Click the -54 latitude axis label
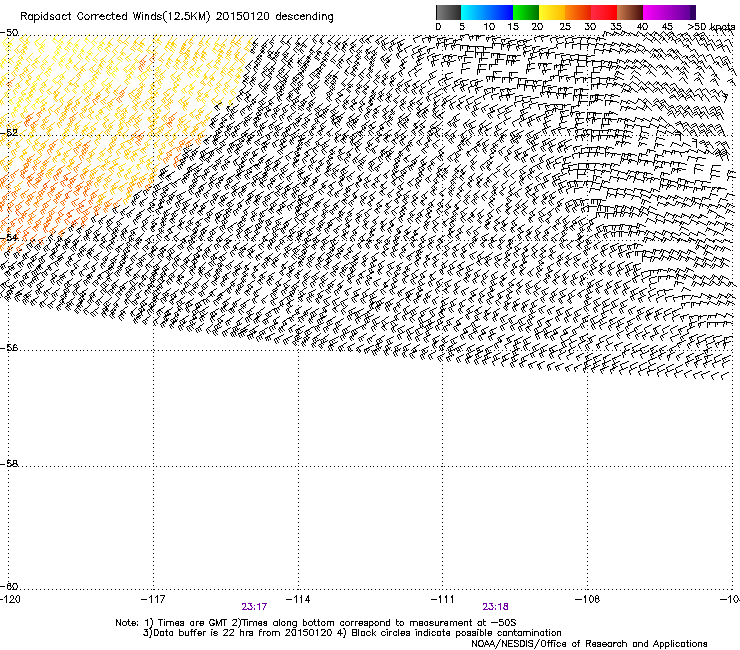Screen dimensions: 740x650 click(x=9, y=237)
